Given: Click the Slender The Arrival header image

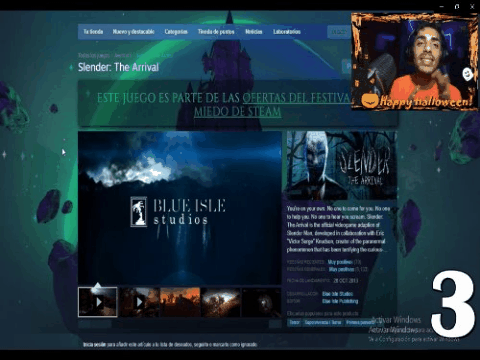Looking at the screenshot, I should click(x=341, y=165).
